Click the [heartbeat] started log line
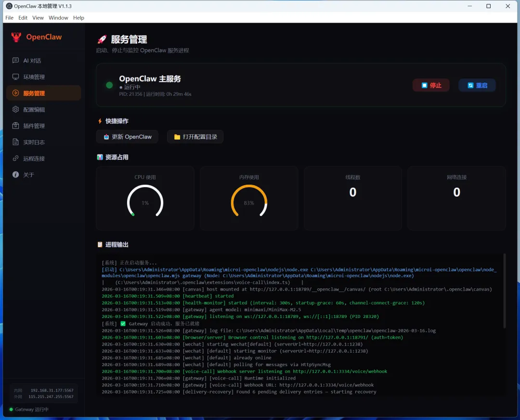This screenshot has height=420, width=520. click(x=168, y=296)
